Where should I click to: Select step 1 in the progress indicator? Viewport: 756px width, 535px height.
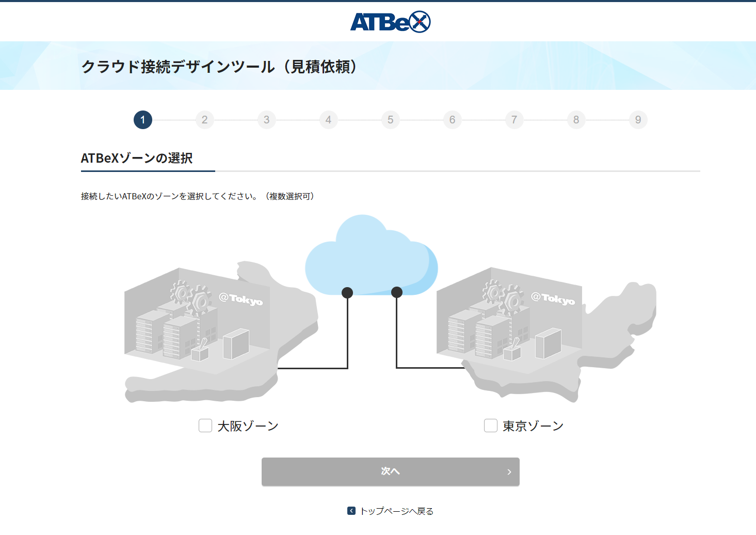143,120
